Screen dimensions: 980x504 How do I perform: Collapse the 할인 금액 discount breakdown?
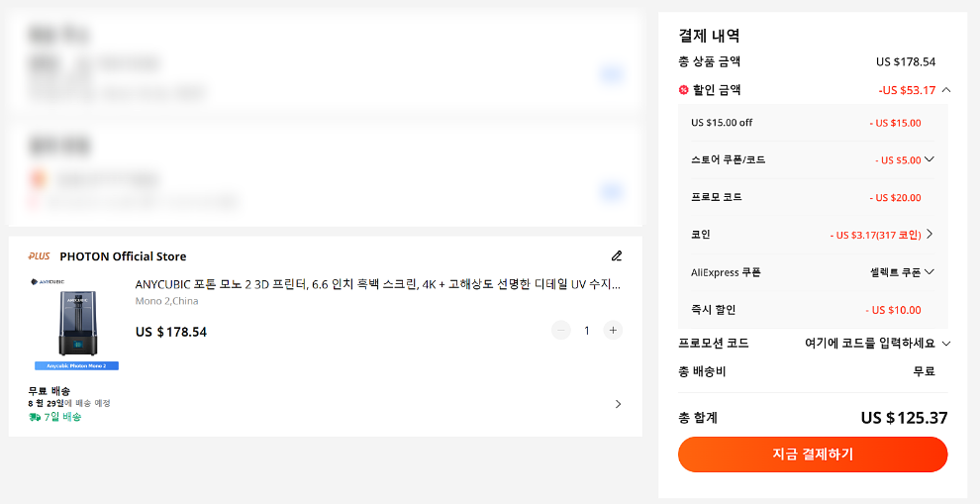pyautogui.click(x=946, y=90)
